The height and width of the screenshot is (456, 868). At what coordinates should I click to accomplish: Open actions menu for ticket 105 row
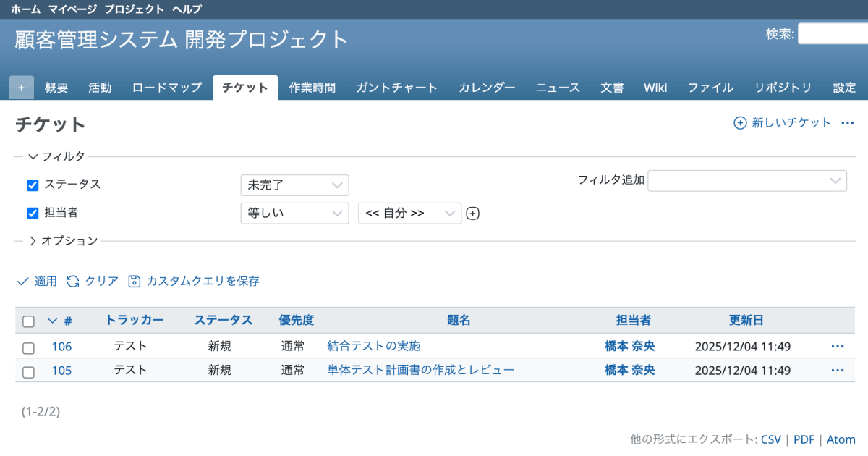pos(838,371)
